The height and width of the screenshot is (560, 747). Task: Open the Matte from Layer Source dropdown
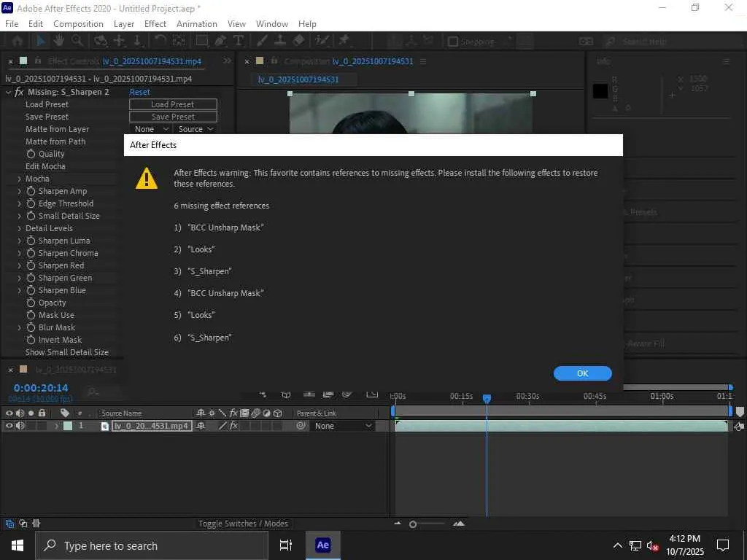click(195, 129)
